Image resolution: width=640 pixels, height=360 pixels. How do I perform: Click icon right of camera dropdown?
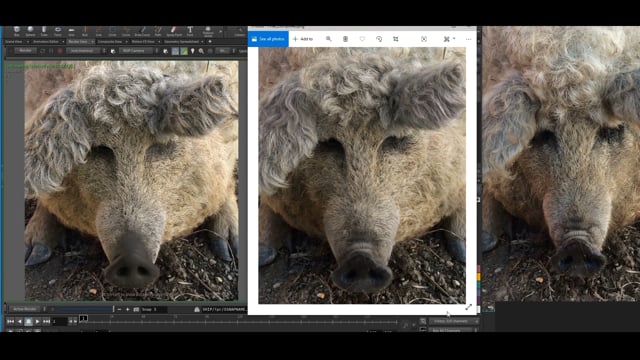165,51
